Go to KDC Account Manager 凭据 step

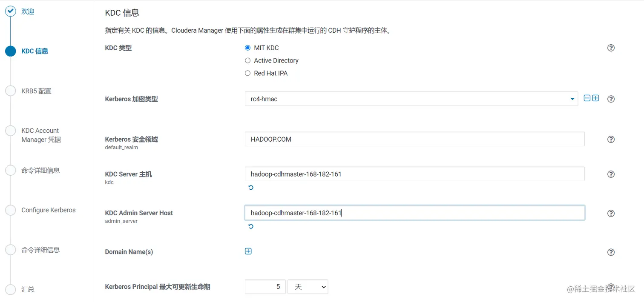[41, 135]
